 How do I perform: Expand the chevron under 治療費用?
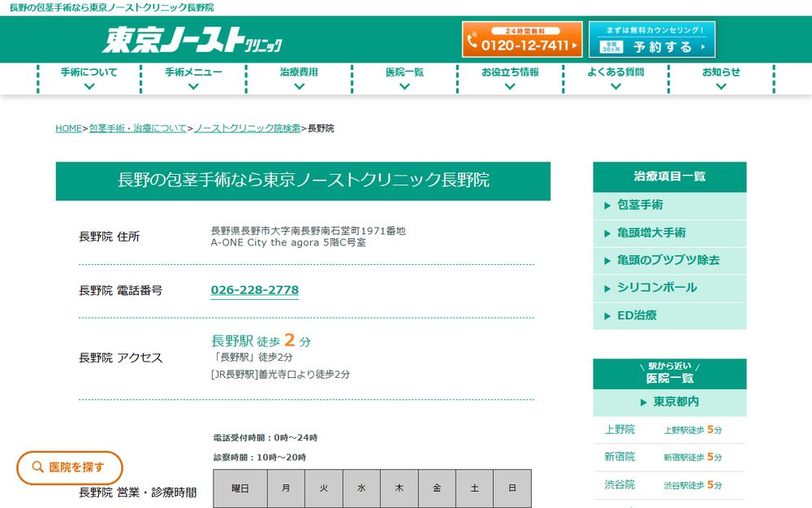[299, 87]
